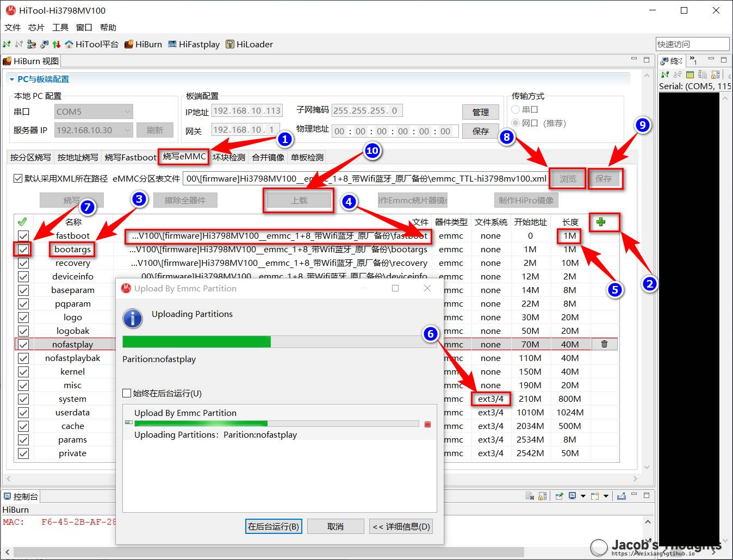Open the display selected console dropdown arrow
The width and height of the screenshot is (733, 560).
(583, 496)
